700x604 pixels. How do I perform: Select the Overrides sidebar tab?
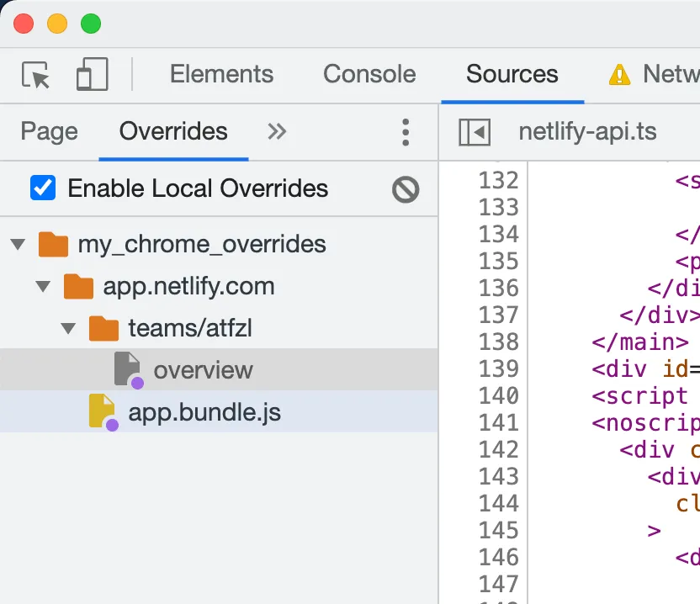[x=173, y=132]
